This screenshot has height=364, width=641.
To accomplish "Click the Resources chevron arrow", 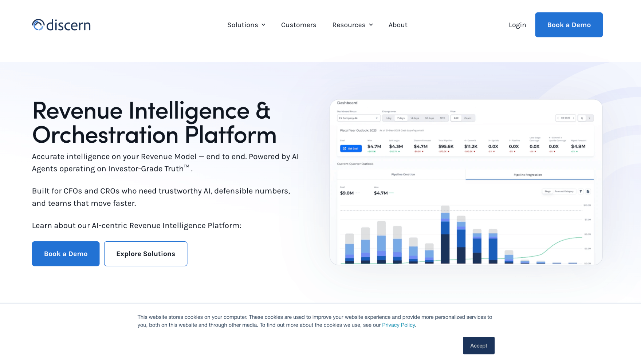I will tap(371, 25).
